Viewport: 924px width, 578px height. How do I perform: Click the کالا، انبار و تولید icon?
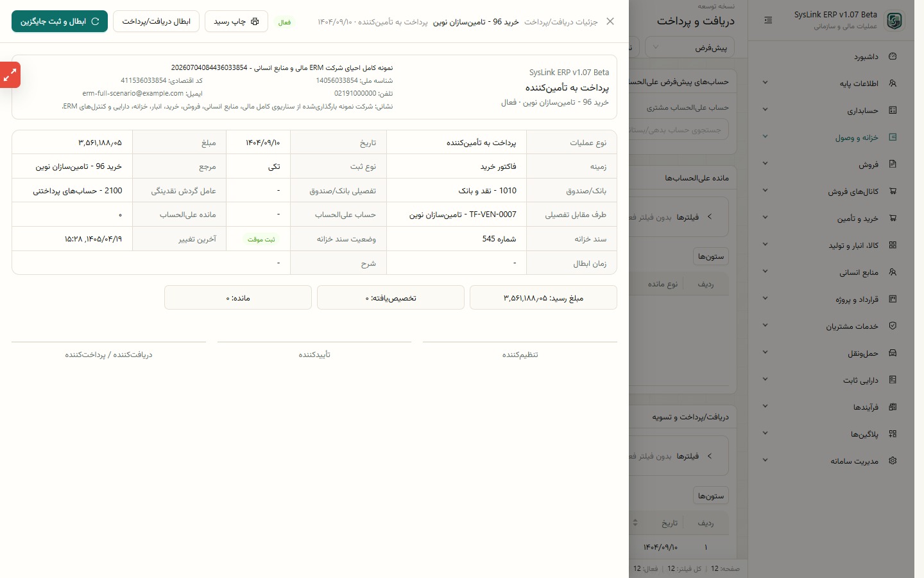tap(893, 245)
